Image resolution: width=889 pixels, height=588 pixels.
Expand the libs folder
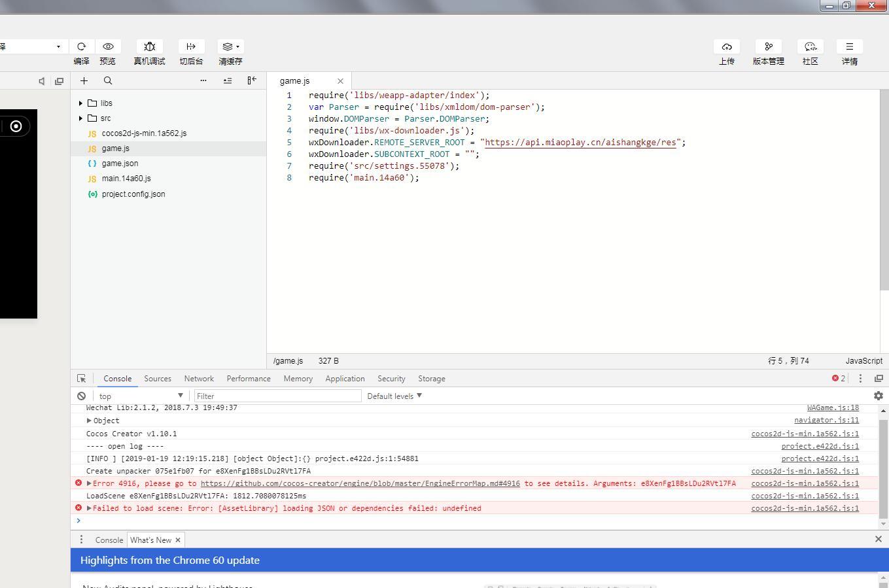(x=80, y=103)
